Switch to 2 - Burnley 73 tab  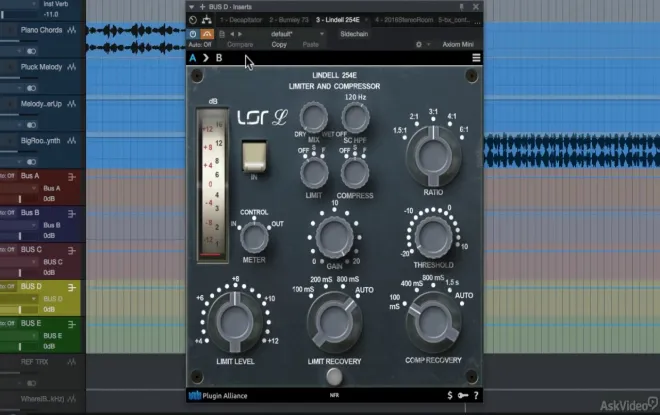point(289,20)
